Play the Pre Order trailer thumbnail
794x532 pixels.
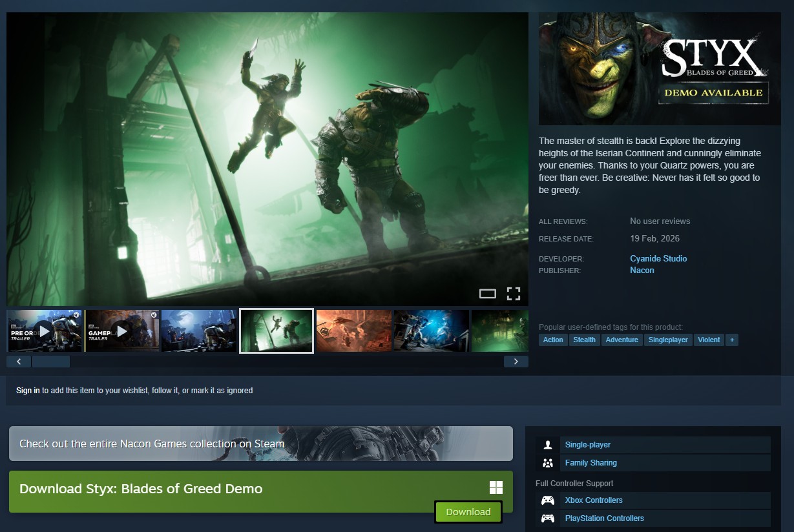[x=45, y=331]
